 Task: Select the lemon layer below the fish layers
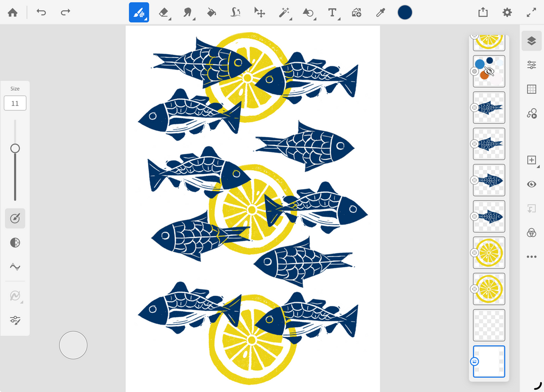[x=489, y=252]
